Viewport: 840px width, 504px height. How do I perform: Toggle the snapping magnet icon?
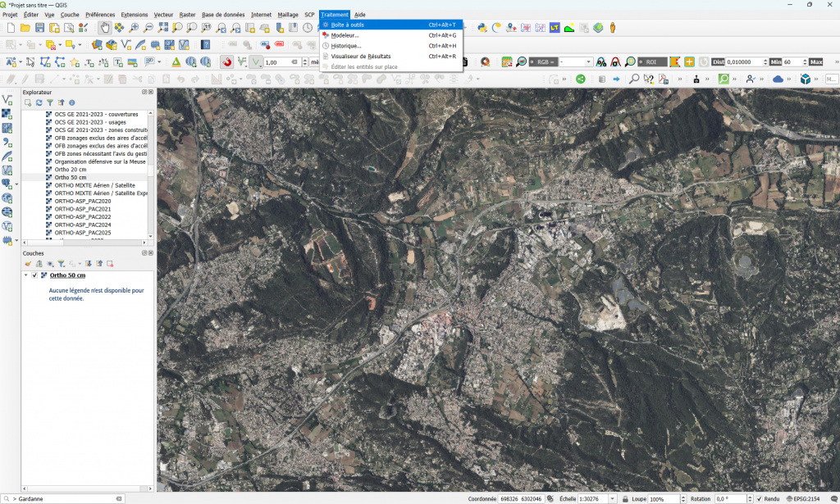tap(227, 62)
